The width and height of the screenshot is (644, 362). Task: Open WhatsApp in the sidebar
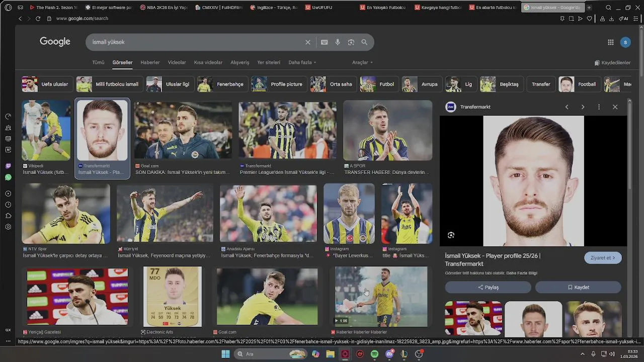[8, 177]
